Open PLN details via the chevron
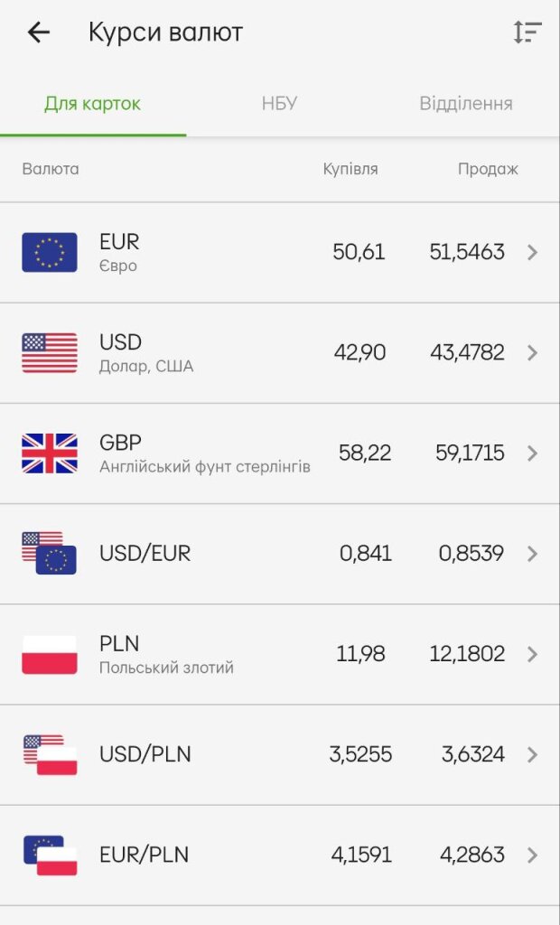The height and width of the screenshot is (925, 560). [x=532, y=654]
